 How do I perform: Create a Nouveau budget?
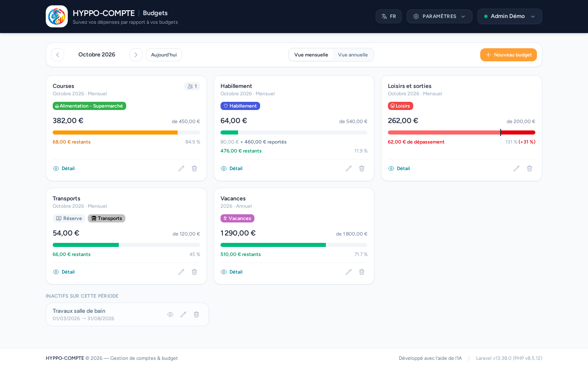point(508,55)
